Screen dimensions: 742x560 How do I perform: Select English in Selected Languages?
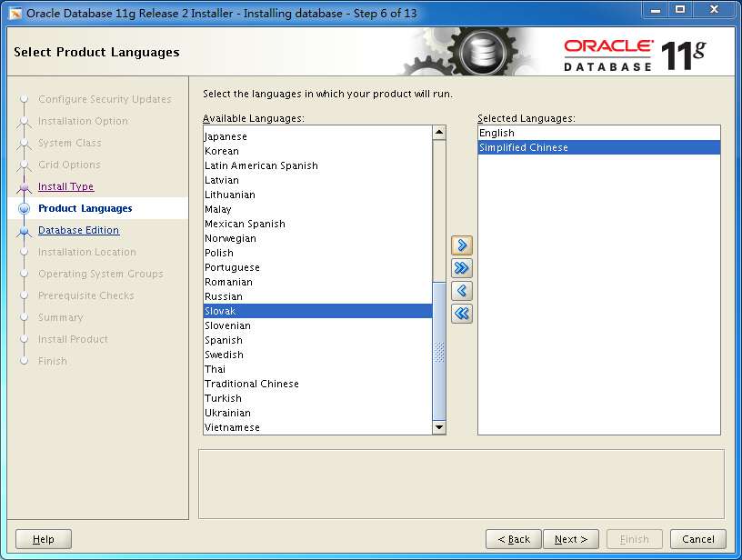point(496,132)
